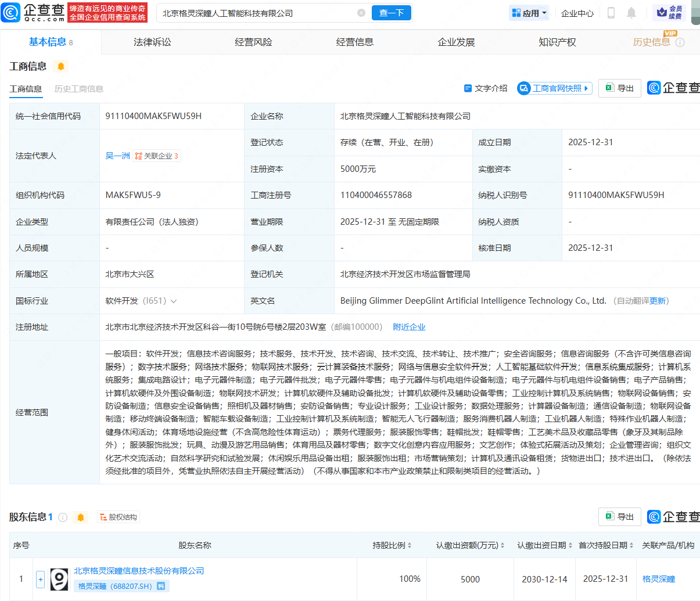The image size is (700, 601).
Task: Clear the search box text
Action: coord(361,13)
